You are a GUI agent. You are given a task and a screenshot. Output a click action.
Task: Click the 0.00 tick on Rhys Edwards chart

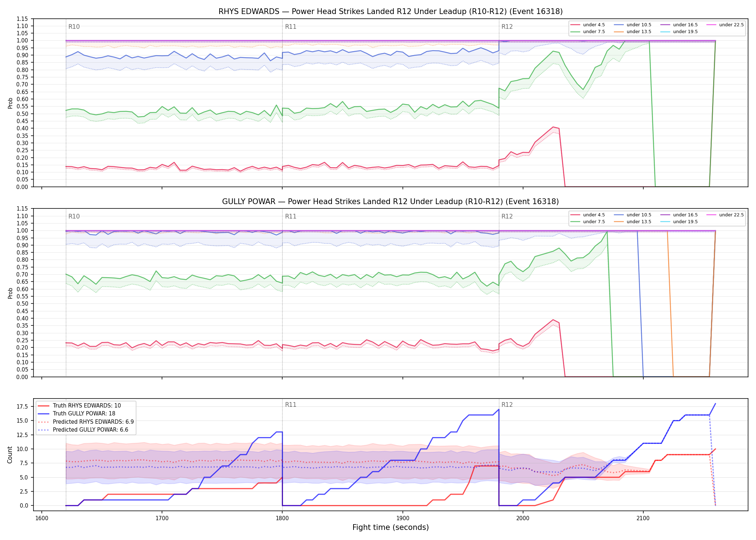[22, 187]
